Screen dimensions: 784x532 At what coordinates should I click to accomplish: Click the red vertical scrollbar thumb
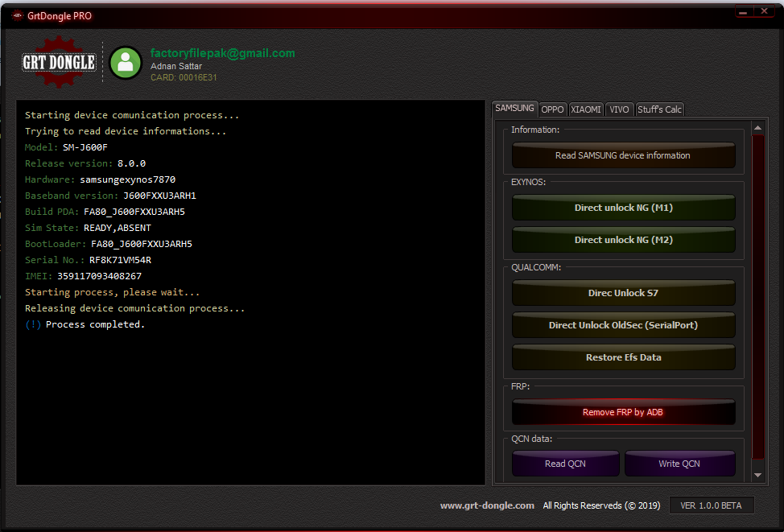(x=758, y=297)
